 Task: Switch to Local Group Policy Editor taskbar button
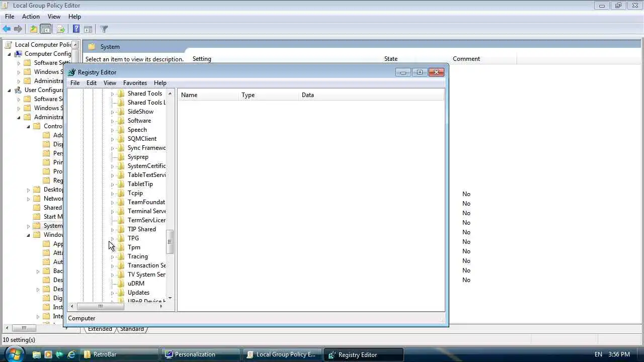click(x=282, y=354)
